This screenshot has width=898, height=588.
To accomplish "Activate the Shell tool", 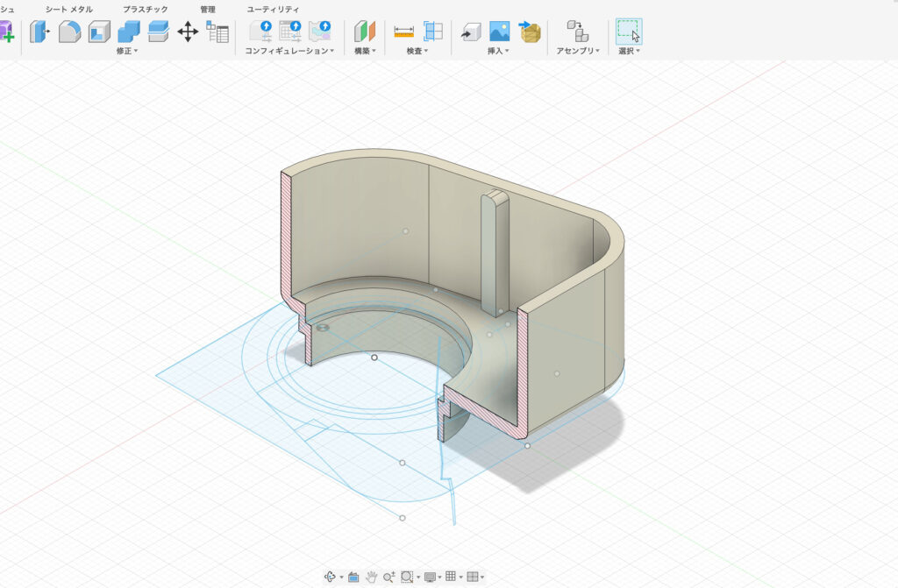I will [99, 32].
